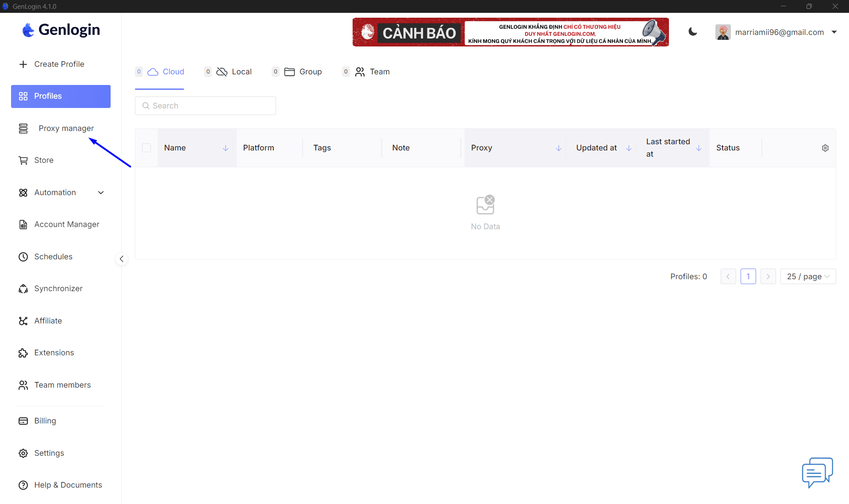
Task: Click the user avatar picture
Action: (x=723, y=32)
